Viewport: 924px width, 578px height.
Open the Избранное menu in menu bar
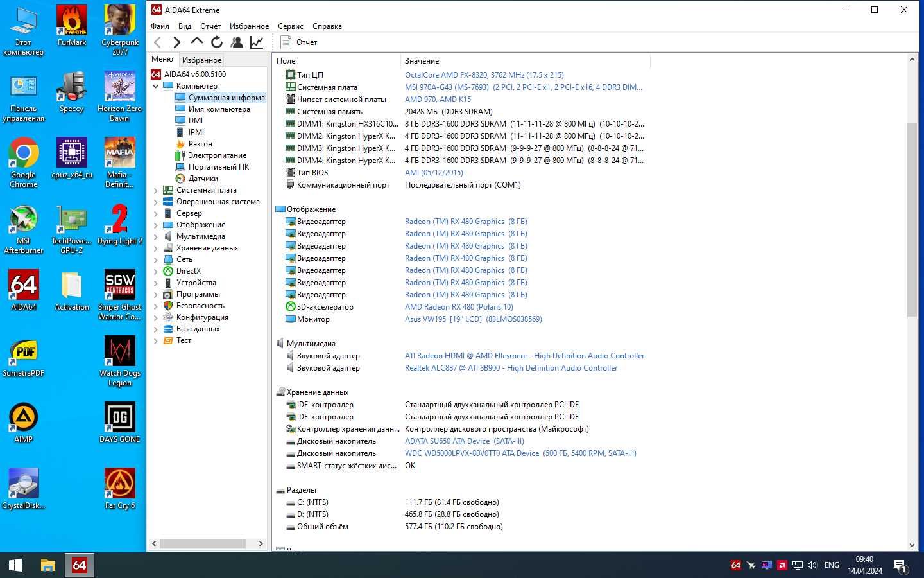coord(249,26)
